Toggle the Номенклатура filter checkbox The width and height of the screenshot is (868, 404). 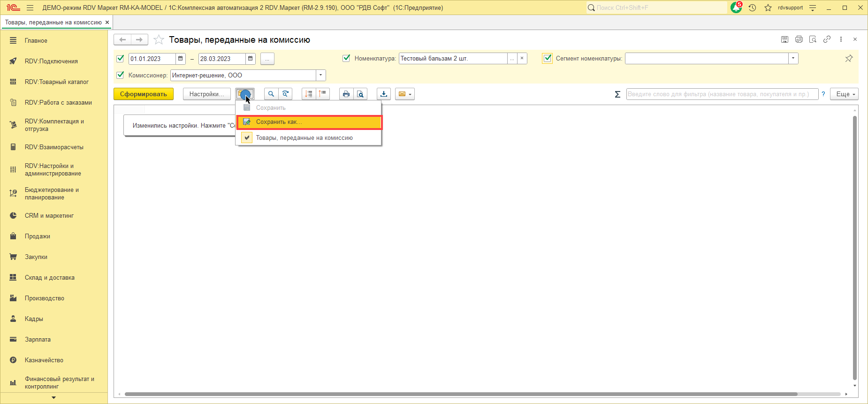(346, 59)
